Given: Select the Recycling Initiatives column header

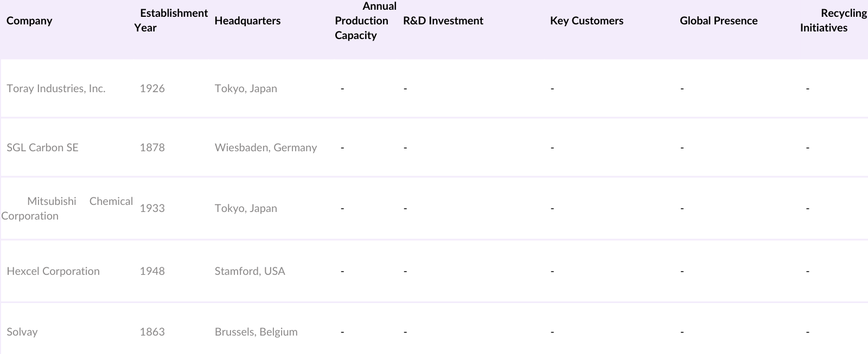Looking at the screenshot, I should click(x=833, y=21).
